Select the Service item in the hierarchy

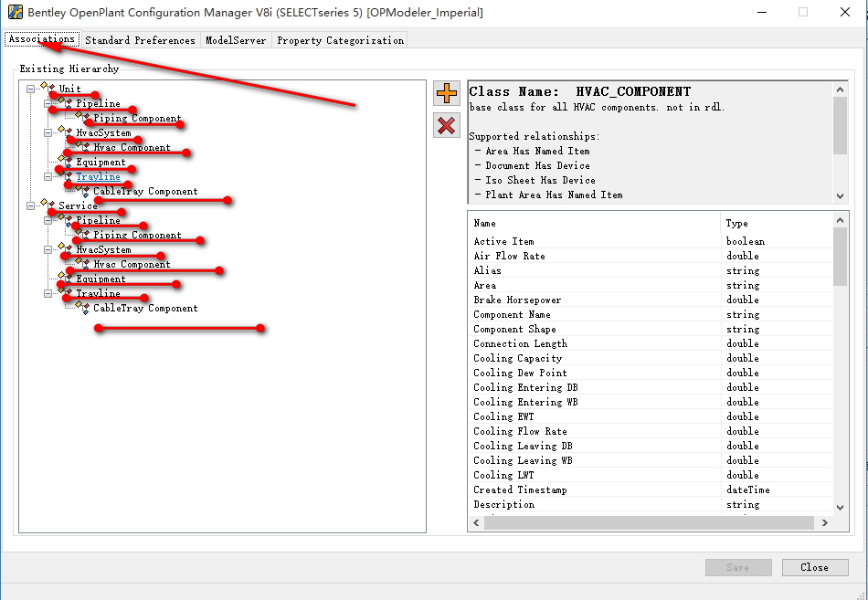pyautogui.click(x=78, y=205)
